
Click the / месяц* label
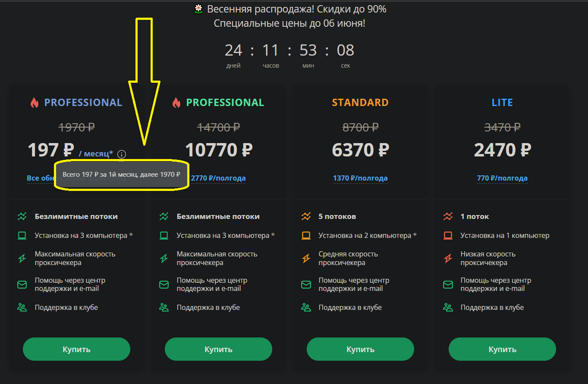[96, 153]
